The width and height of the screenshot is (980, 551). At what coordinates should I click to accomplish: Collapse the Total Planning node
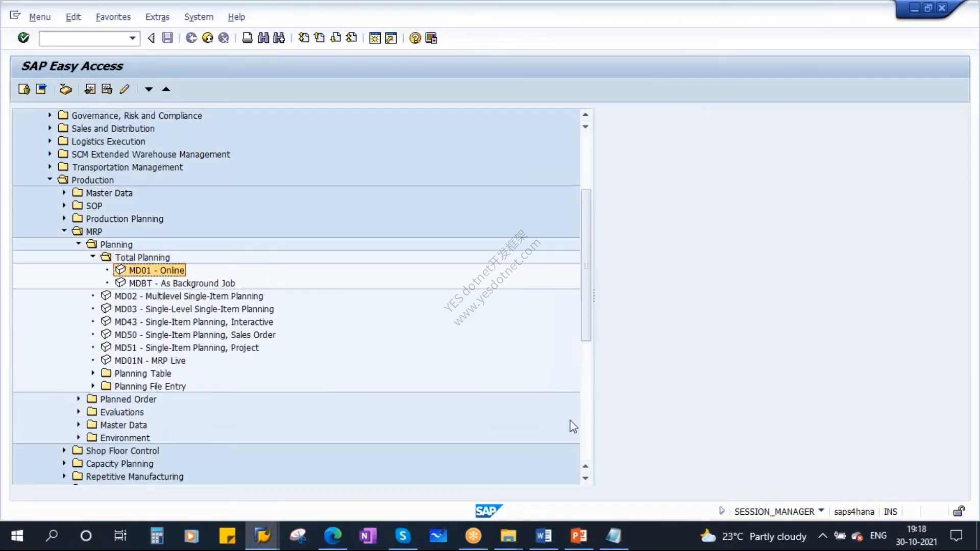(93, 257)
